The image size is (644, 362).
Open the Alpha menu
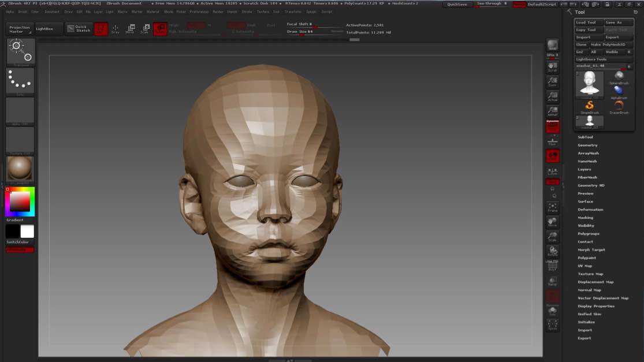click(10, 12)
